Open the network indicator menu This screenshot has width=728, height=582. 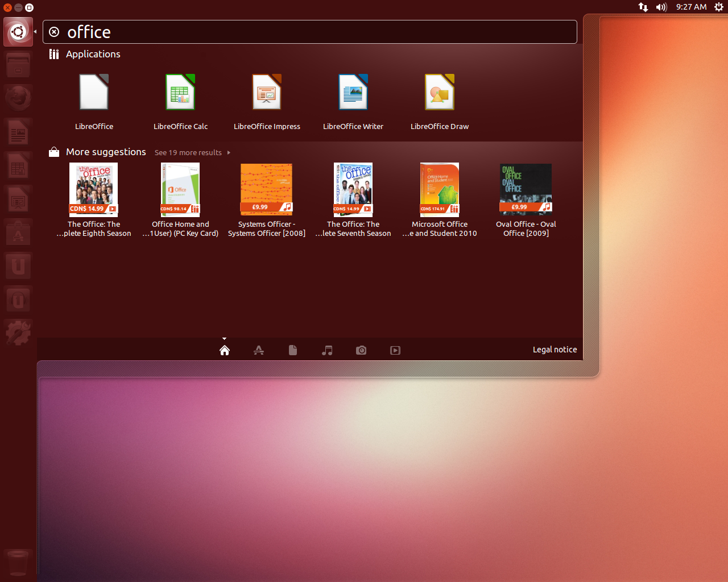click(643, 7)
